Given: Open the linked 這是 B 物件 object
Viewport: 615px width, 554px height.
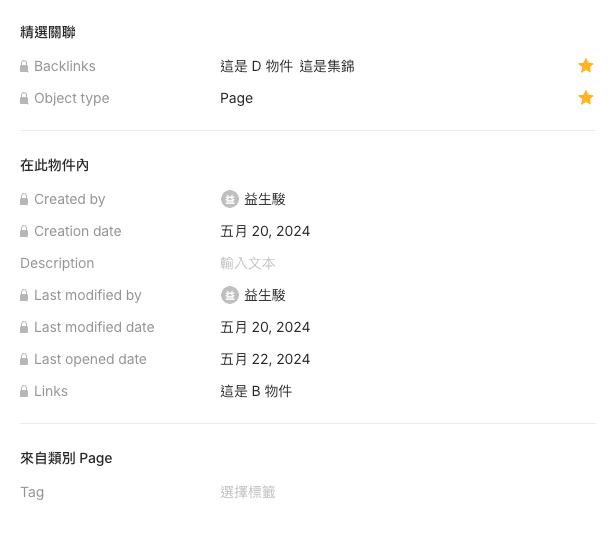Looking at the screenshot, I should [256, 391].
